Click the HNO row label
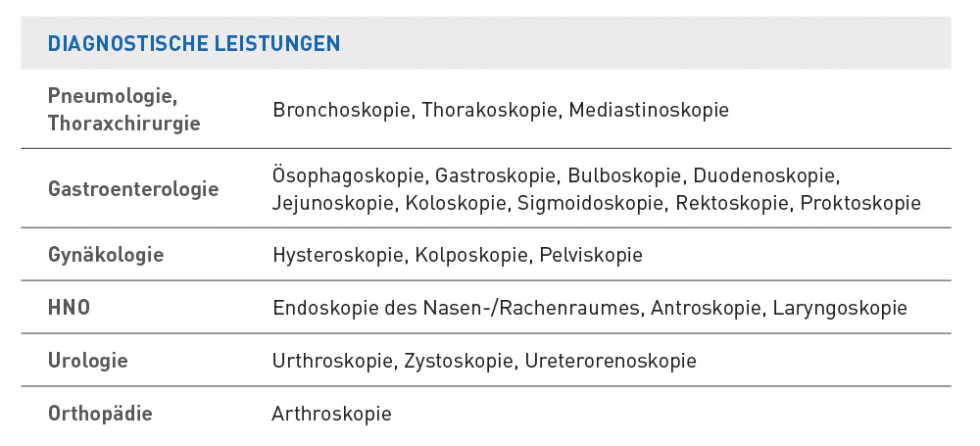The width and height of the screenshot is (980, 446). coord(70,308)
